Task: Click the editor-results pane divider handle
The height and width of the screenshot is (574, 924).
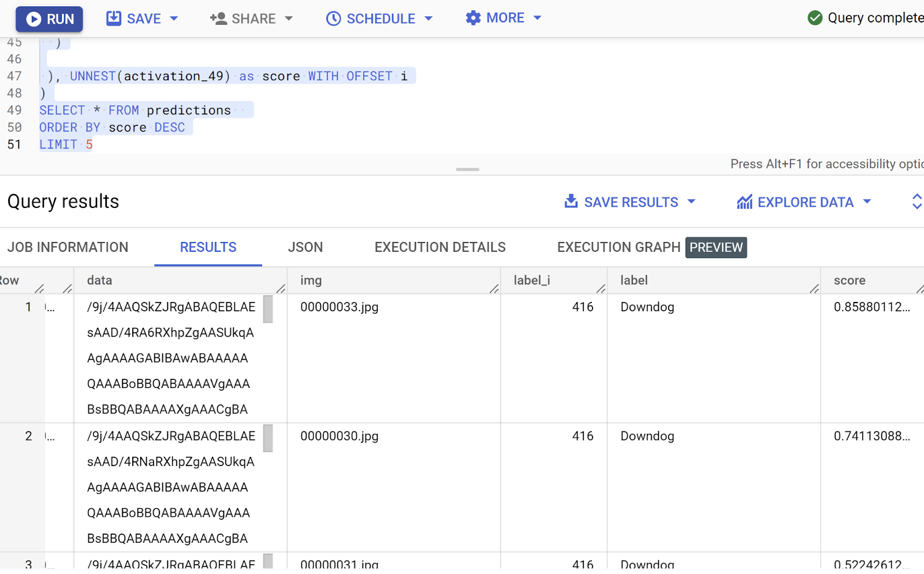Action: pyautogui.click(x=467, y=169)
